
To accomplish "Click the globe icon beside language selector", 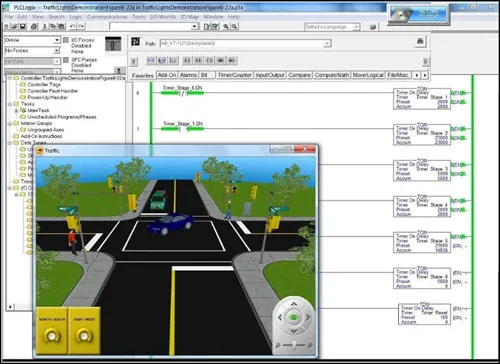I will [373, 27].
